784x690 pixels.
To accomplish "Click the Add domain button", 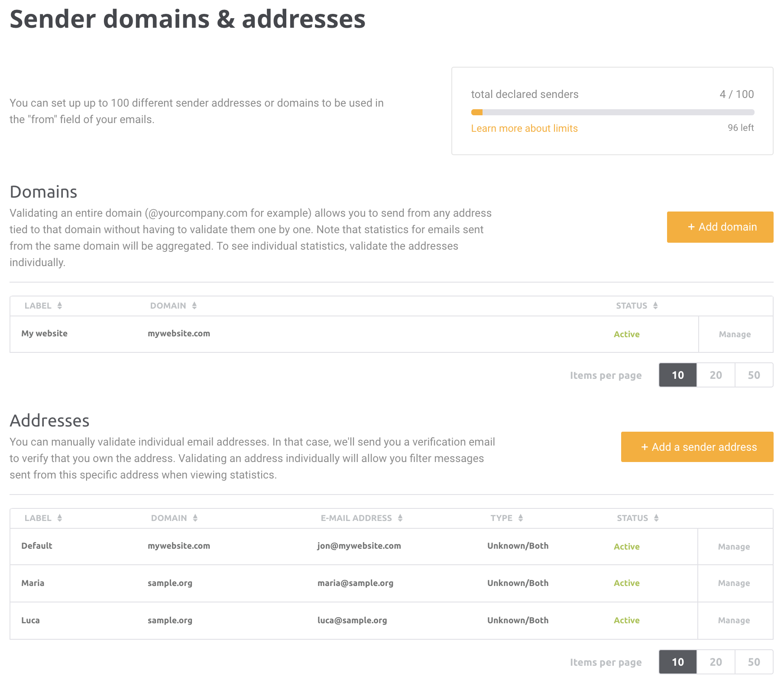I will click(720, 227).
